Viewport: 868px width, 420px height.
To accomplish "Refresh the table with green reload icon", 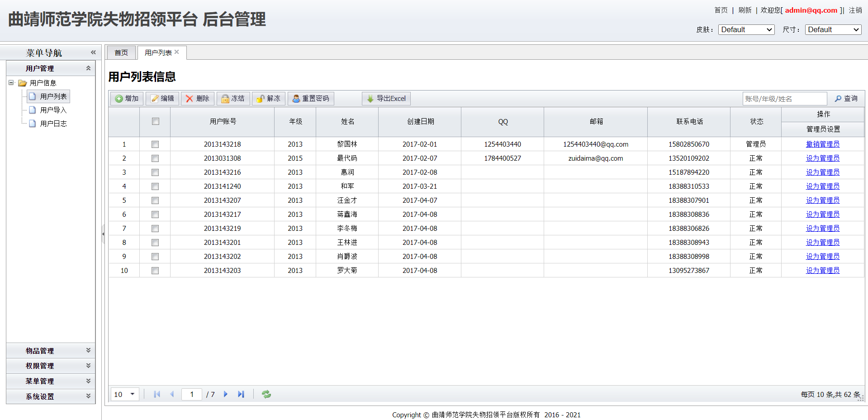I will pos(266,394).
